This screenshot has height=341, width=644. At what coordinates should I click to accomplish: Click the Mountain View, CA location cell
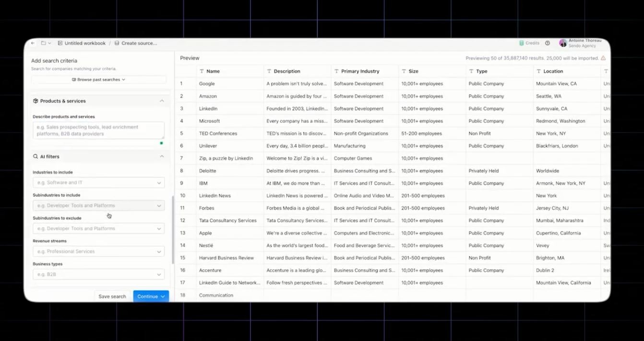[567, 84]
